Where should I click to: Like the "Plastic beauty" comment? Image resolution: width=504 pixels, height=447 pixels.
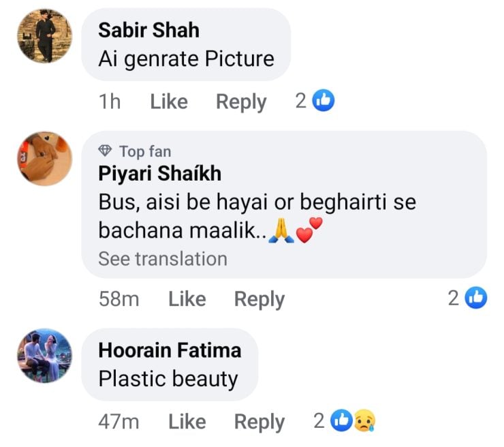(x=187, y=421)
